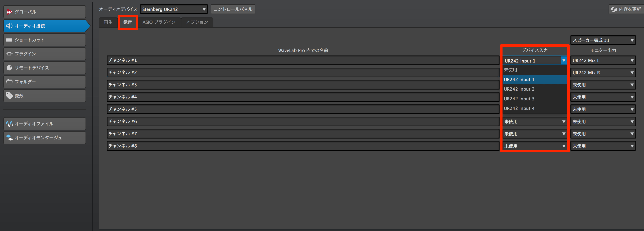Open the フォルダー settings page
The image size is (644, 231).
[x=45, y=82]
